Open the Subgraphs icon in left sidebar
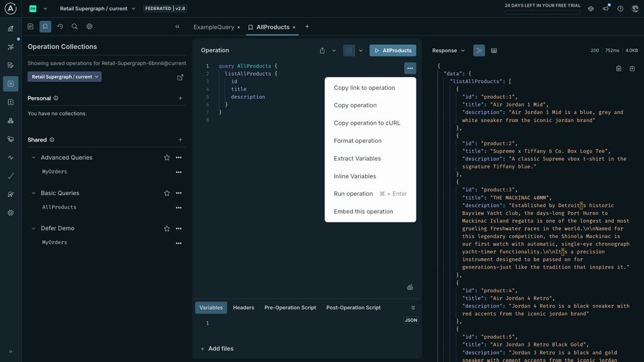Screen dimensions: 644x362 [x=11, y=121]
